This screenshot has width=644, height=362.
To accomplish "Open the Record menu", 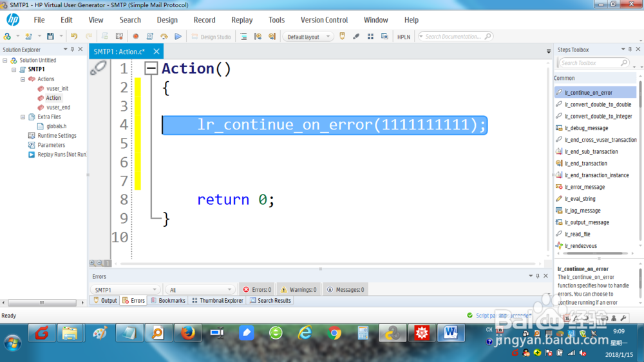I will (204, 20).
